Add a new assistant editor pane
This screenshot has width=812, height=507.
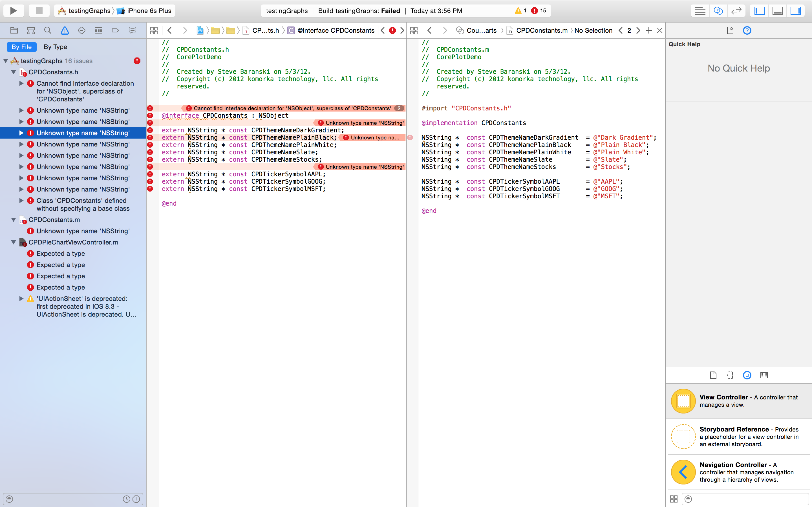(x=648, y=30)
